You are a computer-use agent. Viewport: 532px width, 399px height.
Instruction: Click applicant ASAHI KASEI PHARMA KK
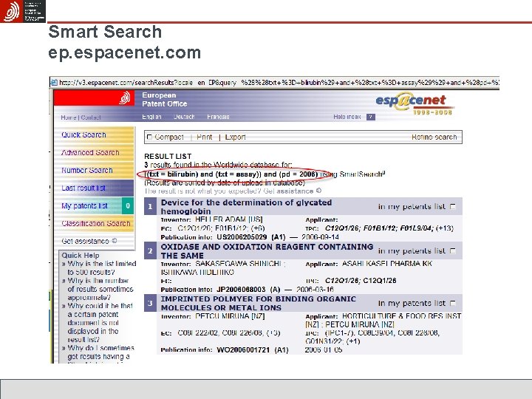(x=387, y=264)
